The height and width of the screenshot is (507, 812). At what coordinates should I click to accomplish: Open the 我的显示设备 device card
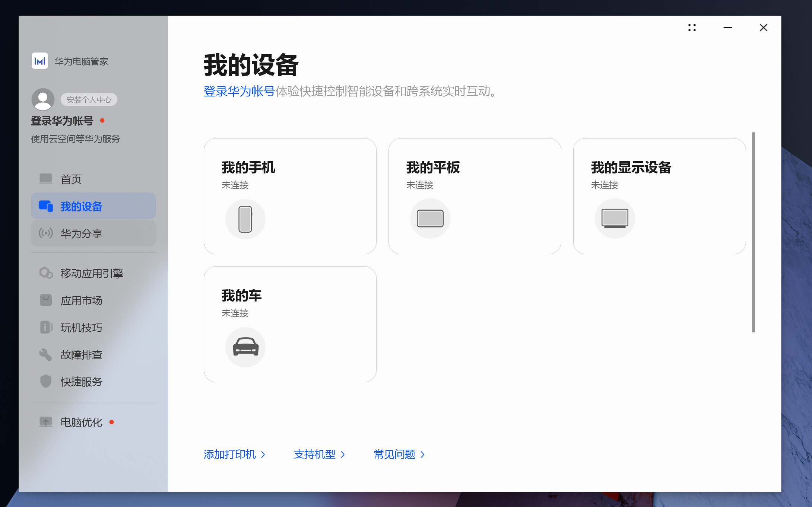(x=660, y=196)
